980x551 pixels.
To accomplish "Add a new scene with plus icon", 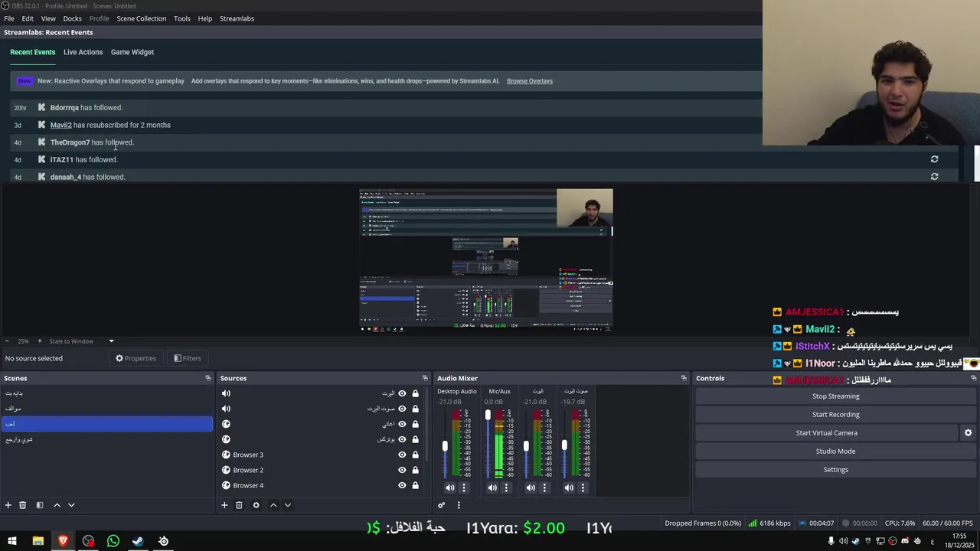I will [x=8, y=505].
